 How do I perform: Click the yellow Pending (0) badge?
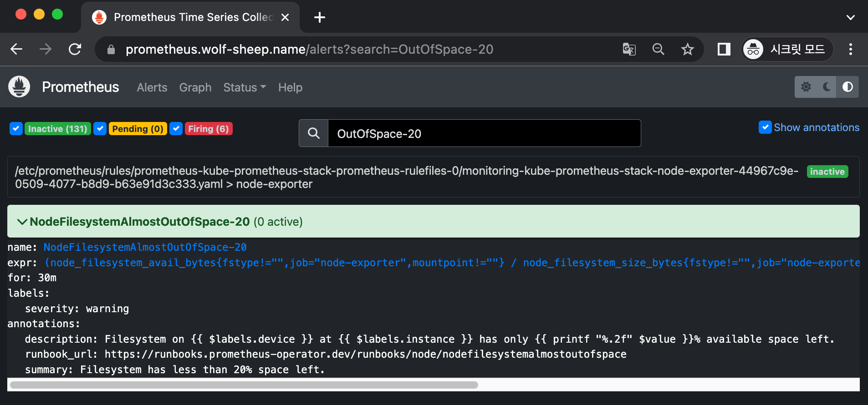point(138,129)
